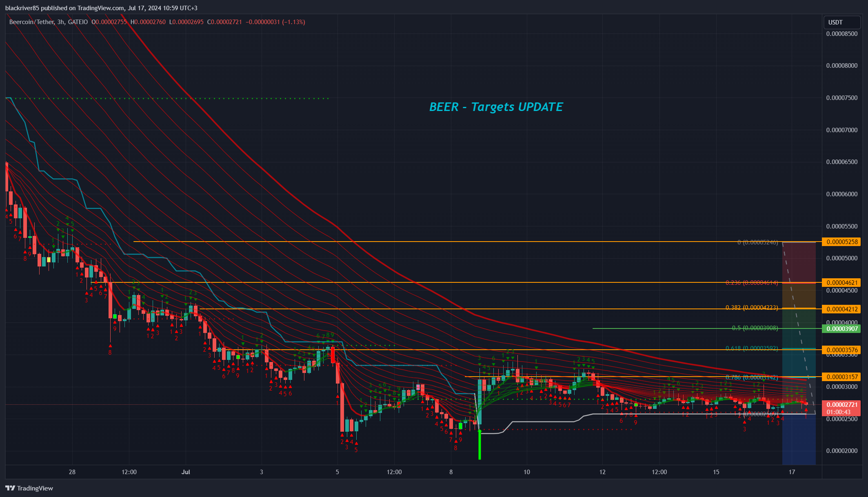Click the blackriver85 publisher header text

(101, 8)
